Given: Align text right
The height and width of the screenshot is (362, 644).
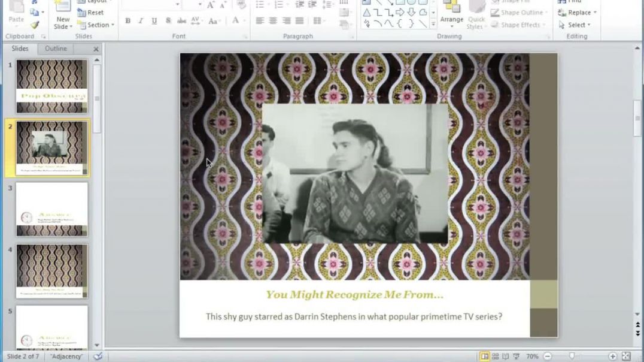Looking at the screenshot, I should coord(287,20).
